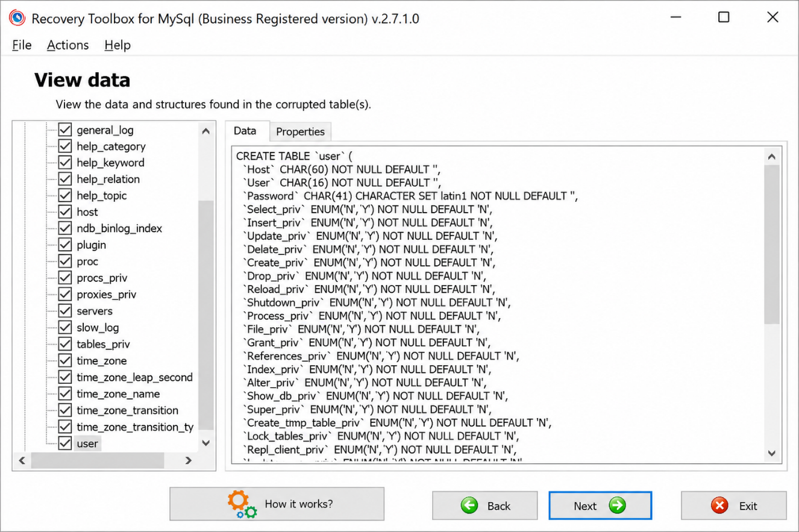Click the `Password` CHAR(41) definition line
This screenshot has width=799, height=532.
[410, 196]
